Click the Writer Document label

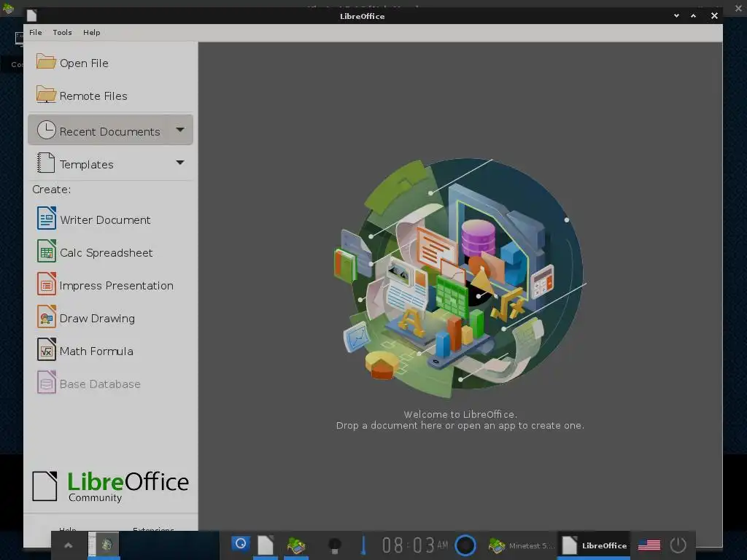pos(105,220)
